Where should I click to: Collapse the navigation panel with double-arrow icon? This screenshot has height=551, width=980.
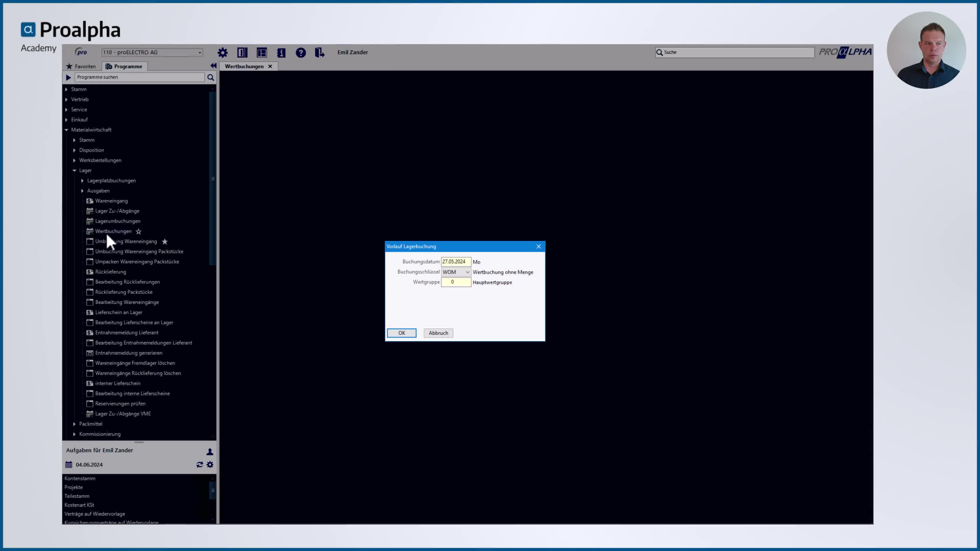213,66
